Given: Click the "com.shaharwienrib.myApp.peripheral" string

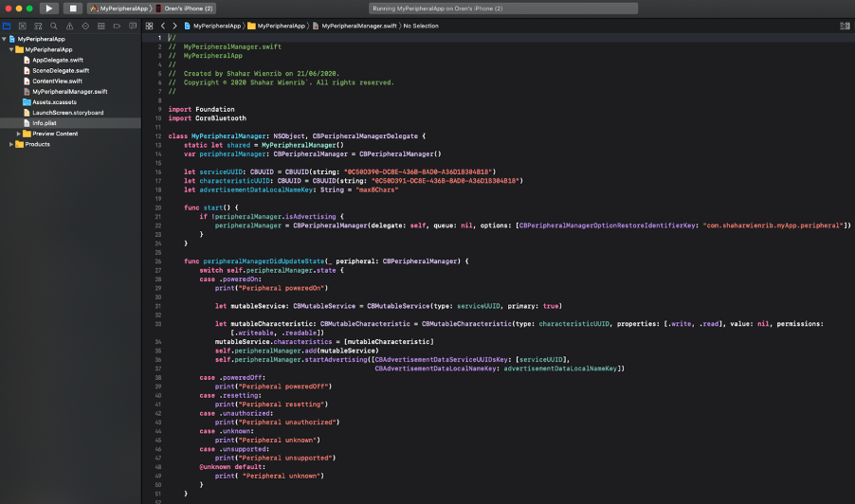Looking at the screenshot, I should coord(773,225).
